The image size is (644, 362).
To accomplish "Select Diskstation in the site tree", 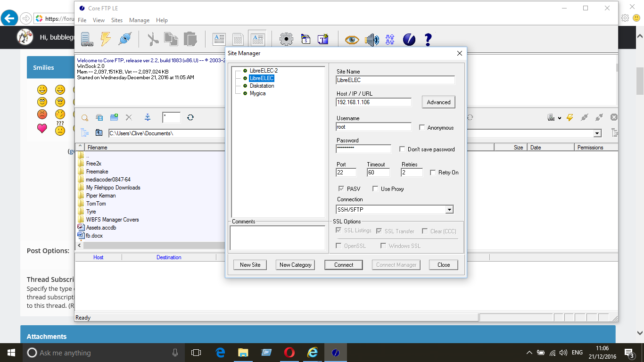I will pyautogui.click(x=262, y=86).
